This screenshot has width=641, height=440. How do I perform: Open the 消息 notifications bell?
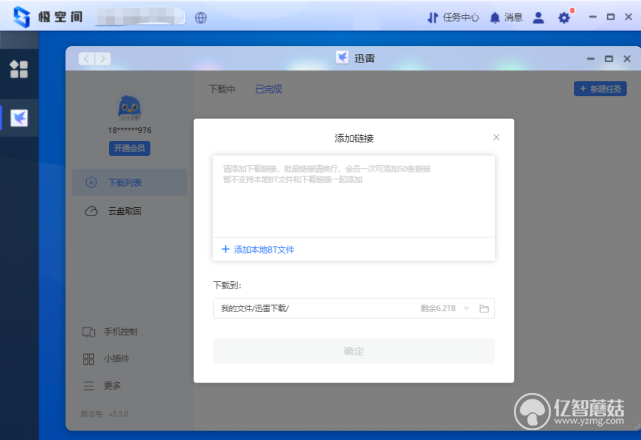pos(506,18)
